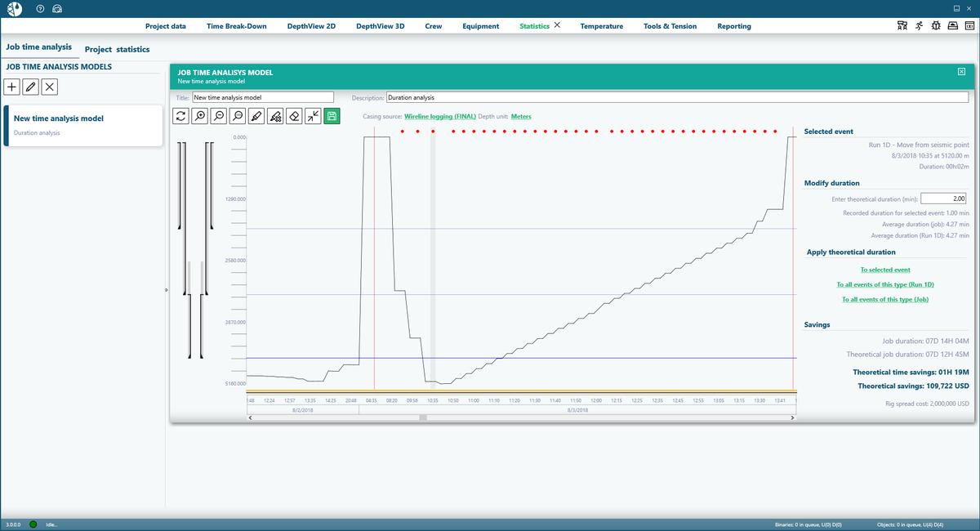Click chart scrollbar left arrow
This screenshot has width=980, height=531.
[250, 417]
